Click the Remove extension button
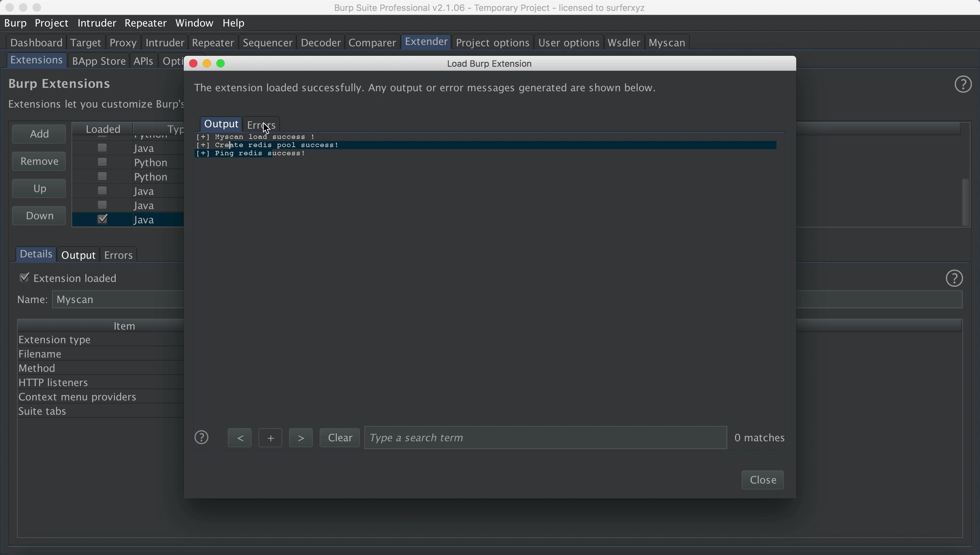 tap(39, 162)
